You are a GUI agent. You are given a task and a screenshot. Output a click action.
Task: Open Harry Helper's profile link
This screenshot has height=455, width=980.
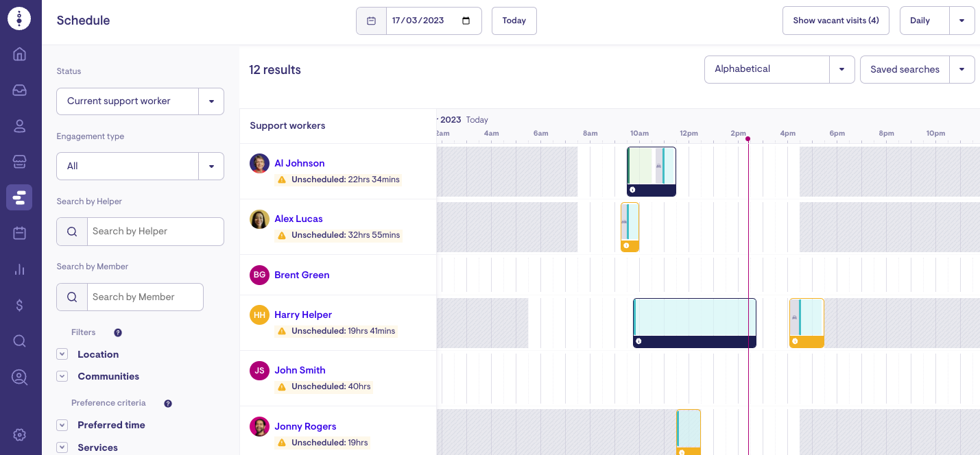303,315
